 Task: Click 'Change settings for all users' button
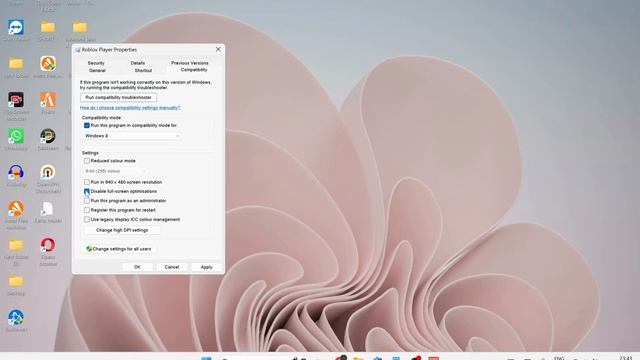(x=118, y=249)
